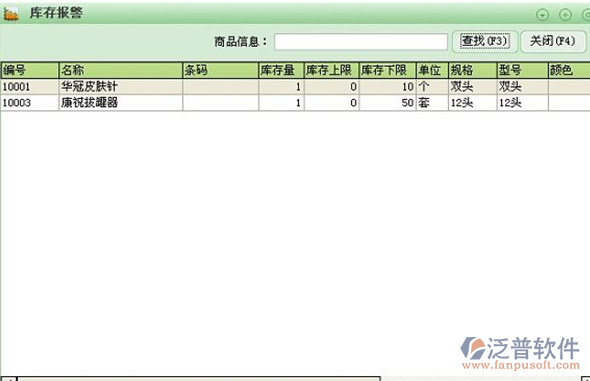Sort by the 名称 column header
The image size is (590, 381).
point(121,70)
